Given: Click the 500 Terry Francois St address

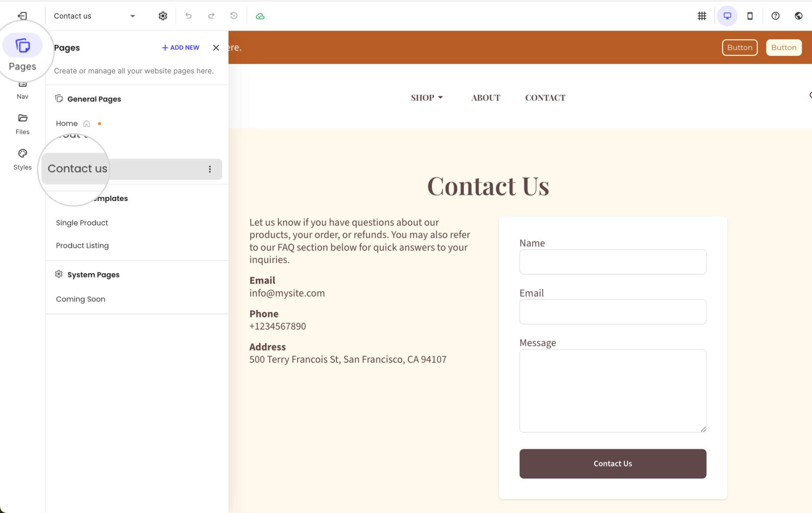Looking at the screenshot, I should point(348,359).
